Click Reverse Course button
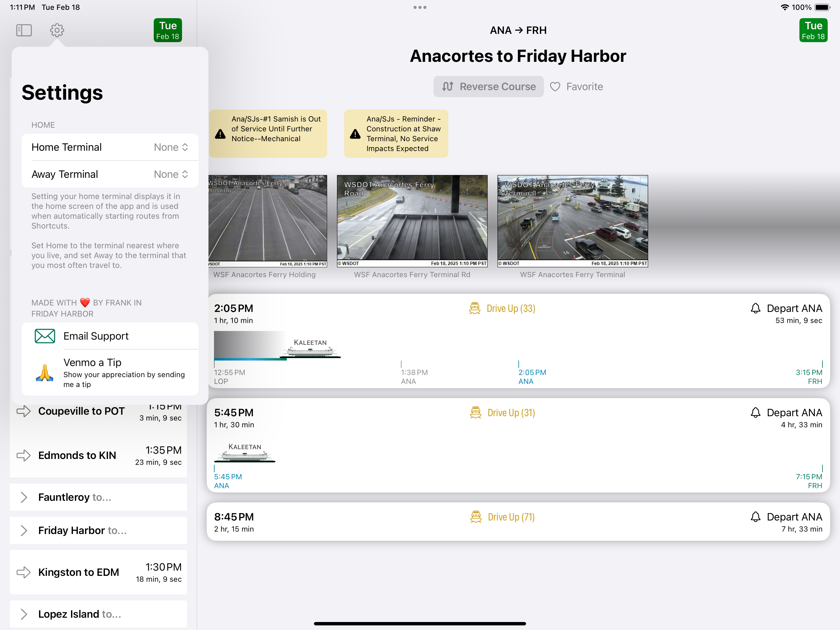Viewport: 840px width, 630px height. [x=488, y=87]
